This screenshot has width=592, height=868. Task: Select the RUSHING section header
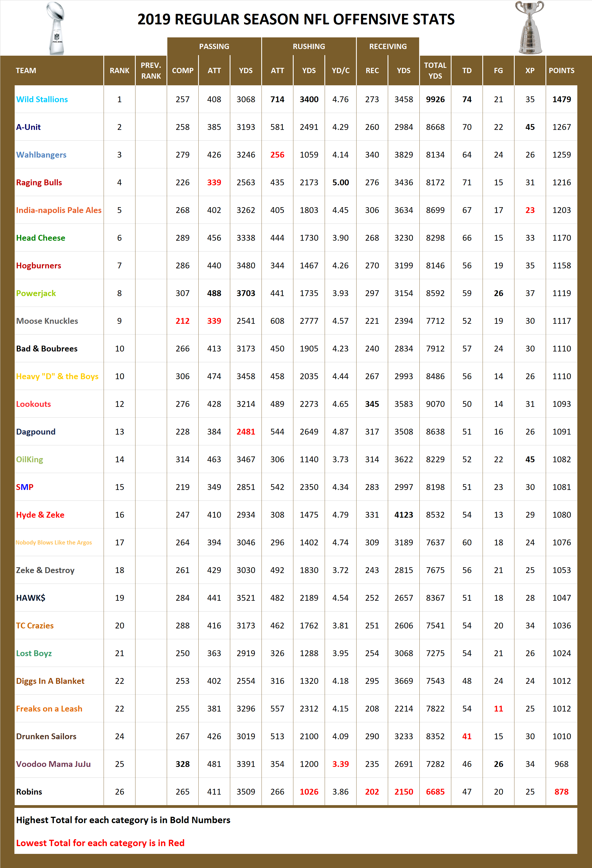(309, 46)
